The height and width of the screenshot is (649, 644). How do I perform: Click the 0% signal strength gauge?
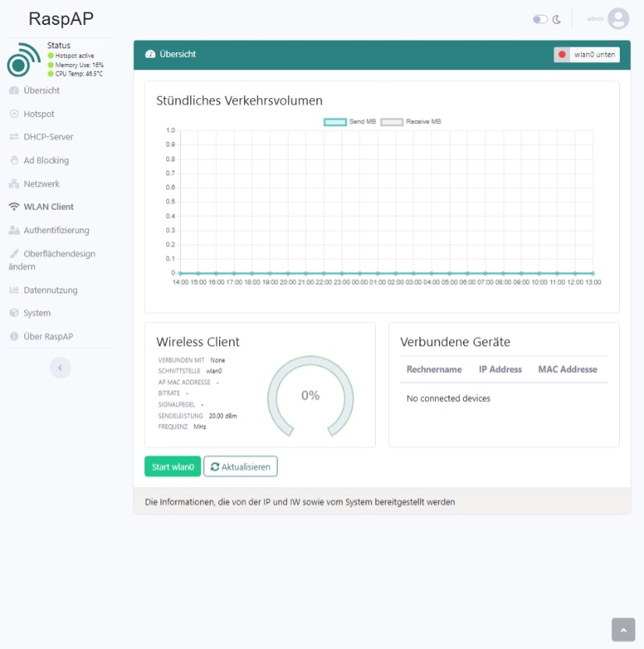311,396
